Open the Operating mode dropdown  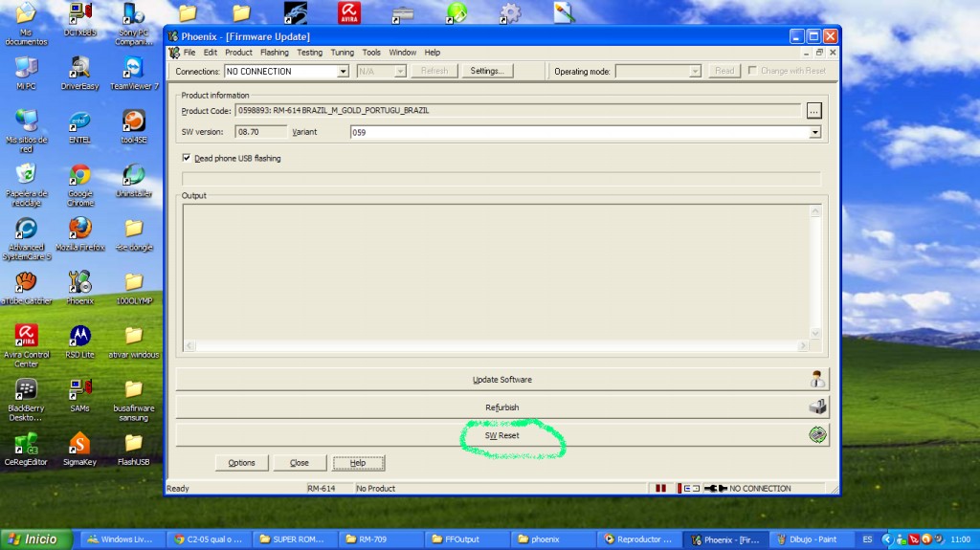pyautogui.click(x=695, y=71)
